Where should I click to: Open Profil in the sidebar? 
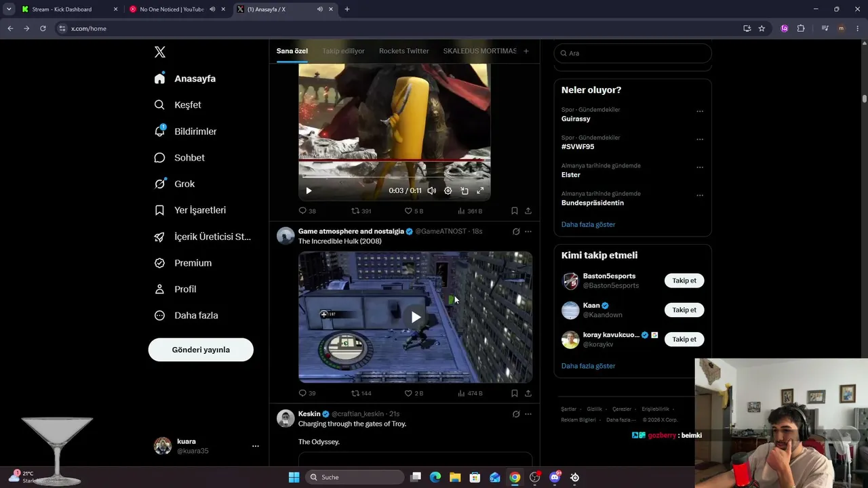click(x=175, y=289)
